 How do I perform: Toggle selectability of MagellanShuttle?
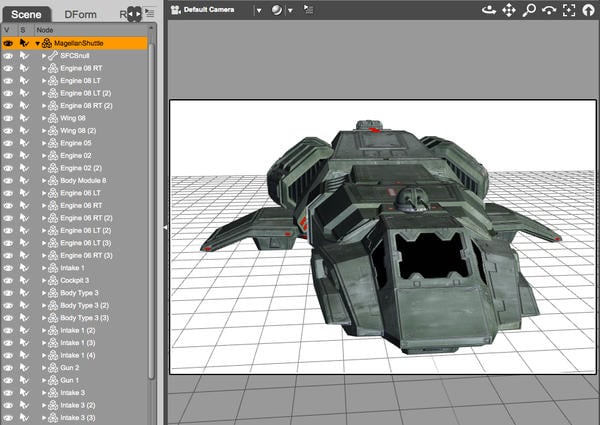(24, 43)
